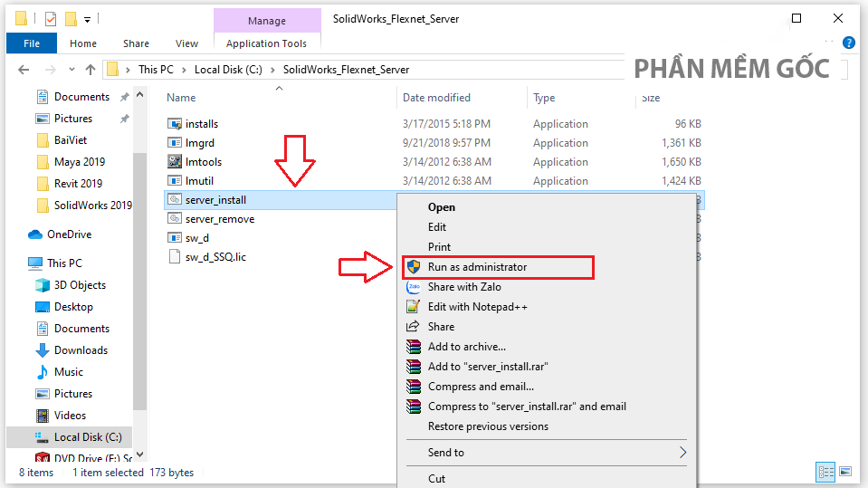This screenshot has height=488, width=868.
Task: Open the File tab
Action: pyautogui.click(x=32, y=43)
